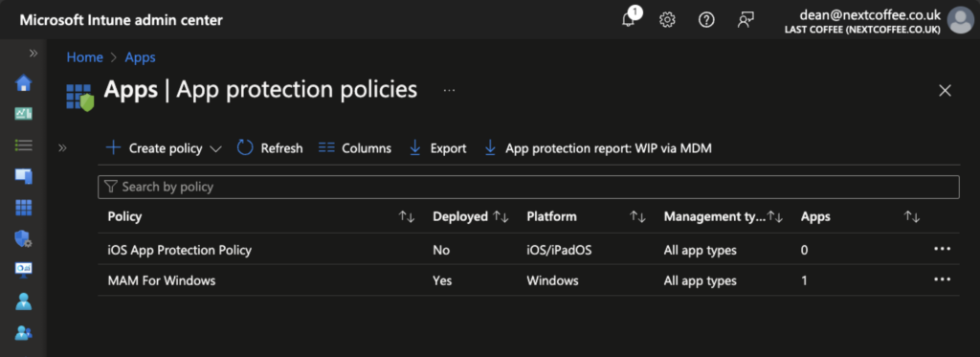The height and width of the screenshot is (357, 980).
Task: Close the App protection policies blade
Action: pyautogui.click(x=945, y=91)
